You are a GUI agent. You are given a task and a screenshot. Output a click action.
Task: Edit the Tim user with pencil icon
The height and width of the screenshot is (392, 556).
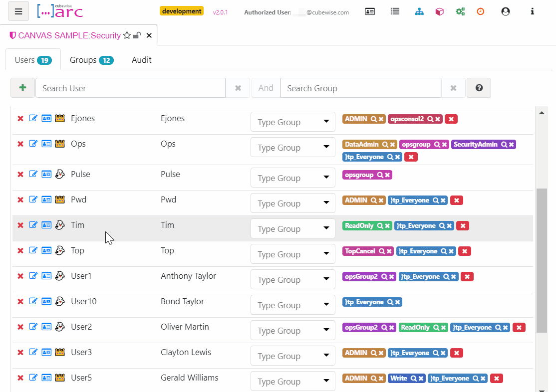(33, 225)
